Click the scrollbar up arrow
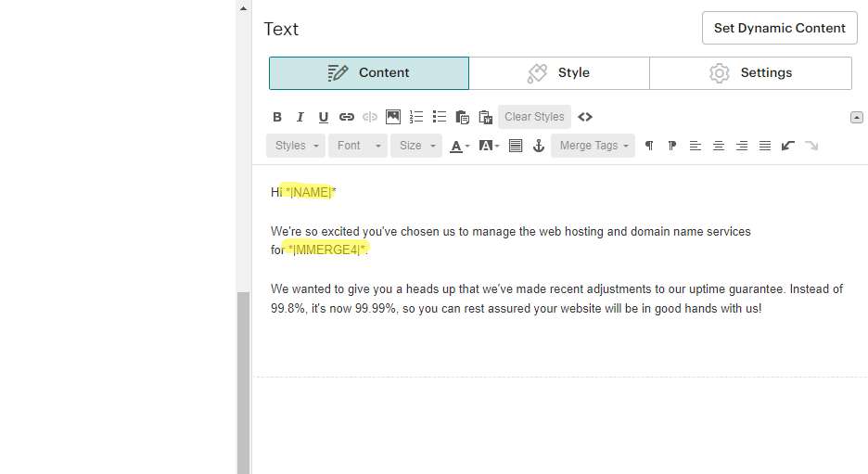 [x=243, y=8]
